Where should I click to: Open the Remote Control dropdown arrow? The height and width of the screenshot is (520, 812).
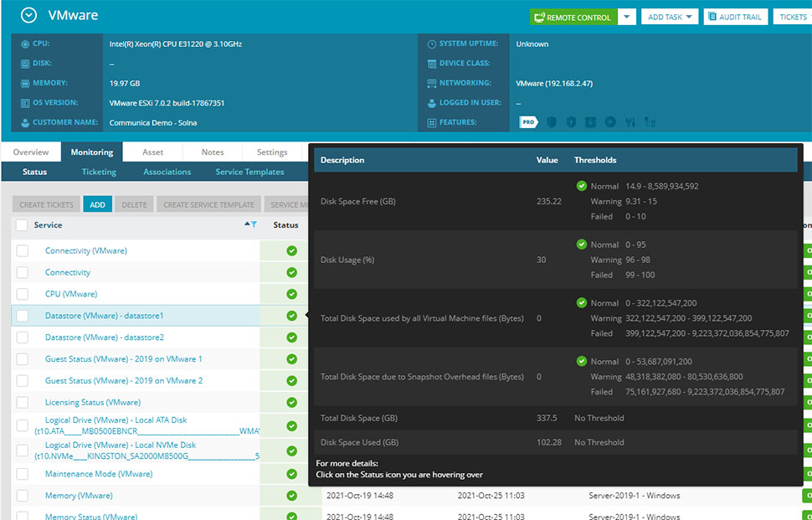pyautogui.click(x=627, y=17)
